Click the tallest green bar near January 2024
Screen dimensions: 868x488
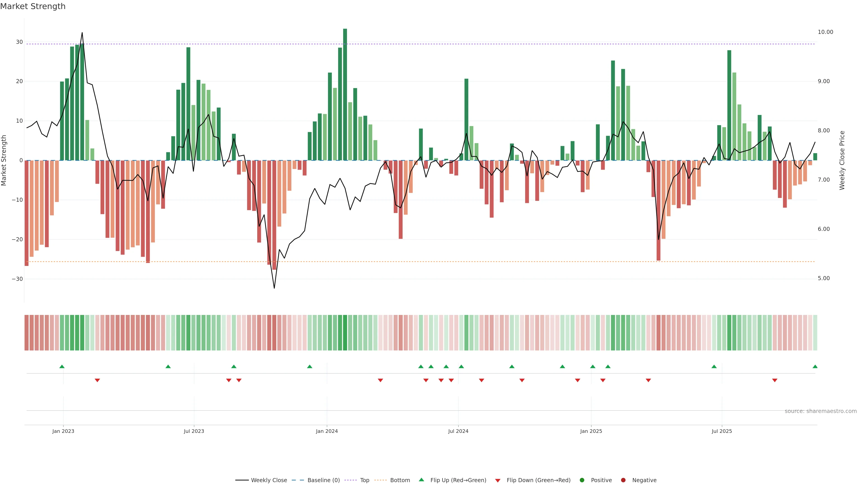[345, 94]
